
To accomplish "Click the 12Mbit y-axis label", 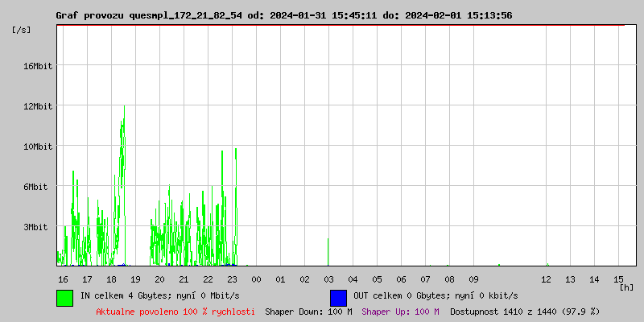I will [38, 106].
